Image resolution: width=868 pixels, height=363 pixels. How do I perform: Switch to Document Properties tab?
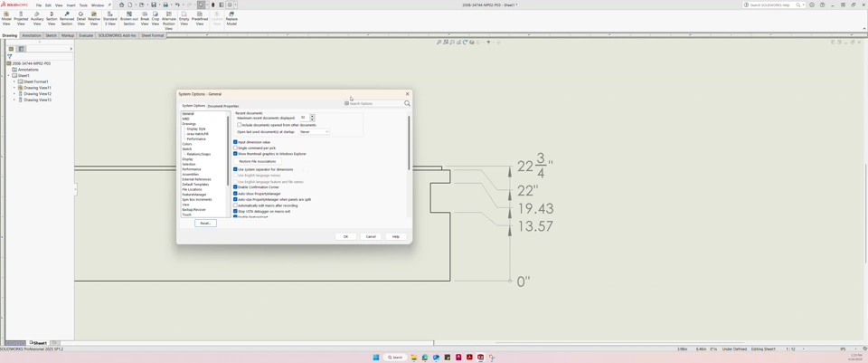coord(223,106)
